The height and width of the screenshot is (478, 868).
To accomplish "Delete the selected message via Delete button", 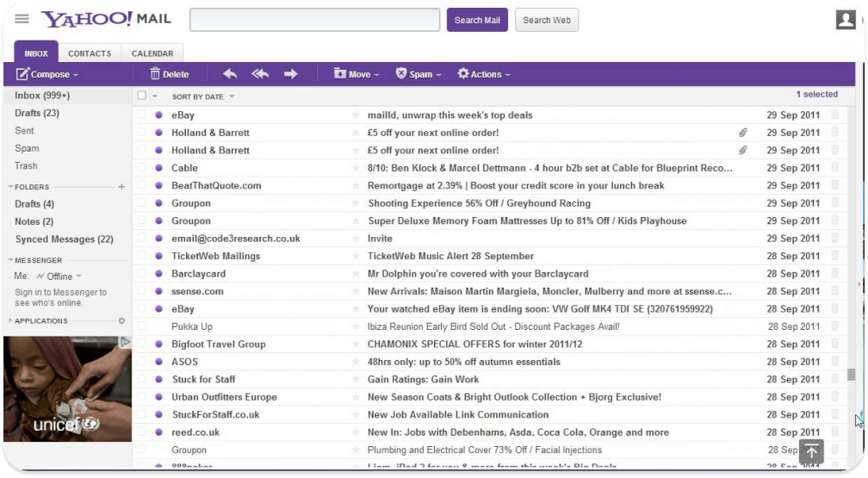I will [169, 74].
